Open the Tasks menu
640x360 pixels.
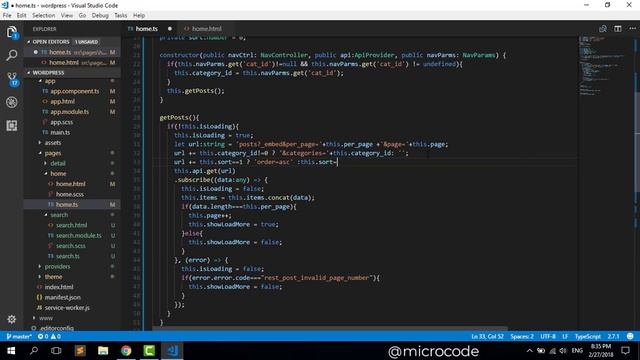coord(120,15)
